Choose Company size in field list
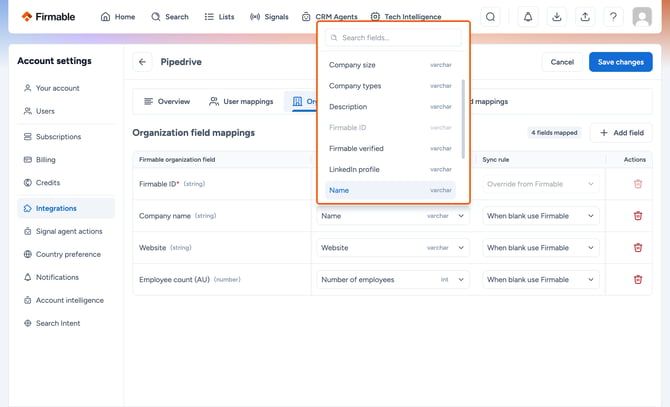 (390, 65)
